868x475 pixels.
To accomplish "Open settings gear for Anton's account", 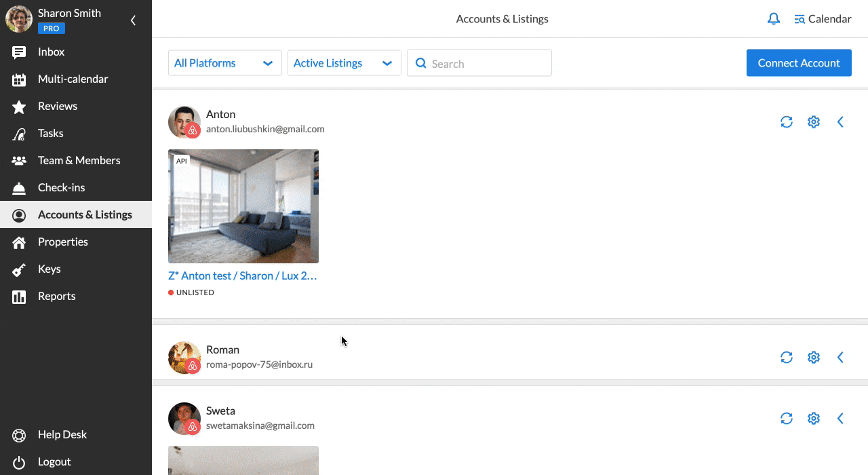I will [x=814, y=121].
